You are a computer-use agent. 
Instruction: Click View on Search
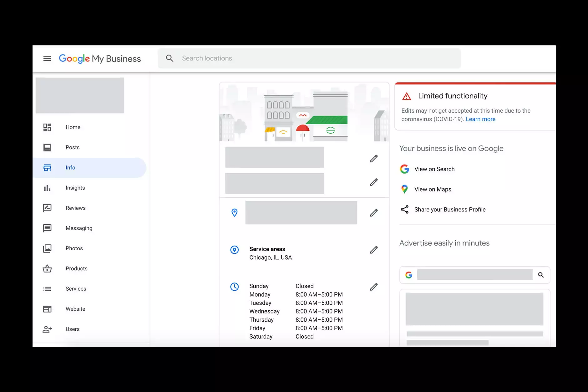point(434,169)
